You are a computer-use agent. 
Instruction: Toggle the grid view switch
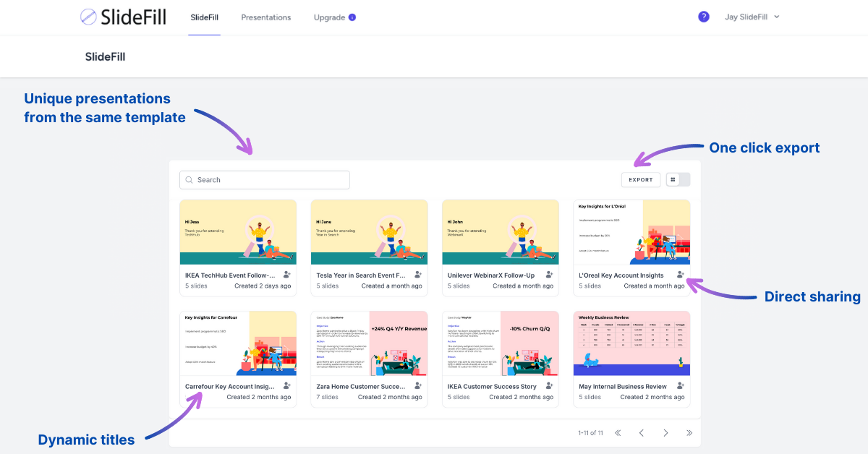coord(678,180)
